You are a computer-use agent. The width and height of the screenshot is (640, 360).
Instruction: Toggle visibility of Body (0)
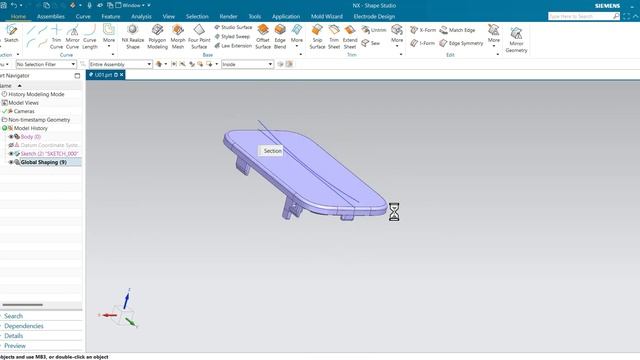pos(11,137)
